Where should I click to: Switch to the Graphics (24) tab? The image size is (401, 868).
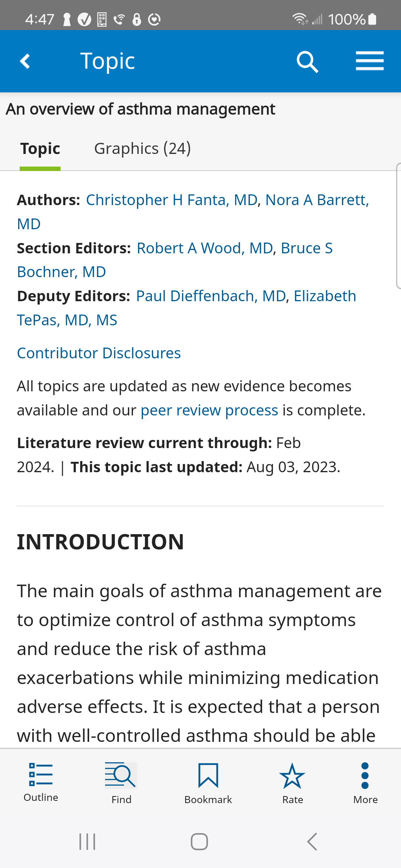pos(142,149)
